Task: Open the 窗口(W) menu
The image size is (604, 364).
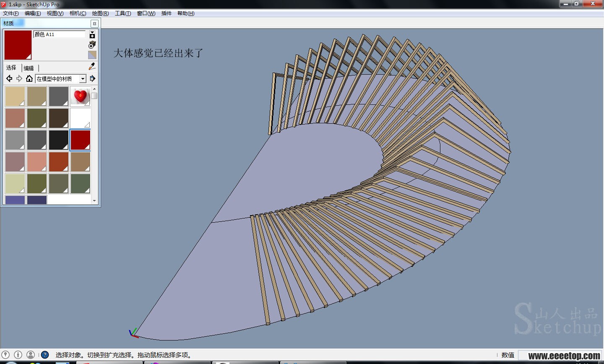Action: pyautogui.click(x=146, y=13)
